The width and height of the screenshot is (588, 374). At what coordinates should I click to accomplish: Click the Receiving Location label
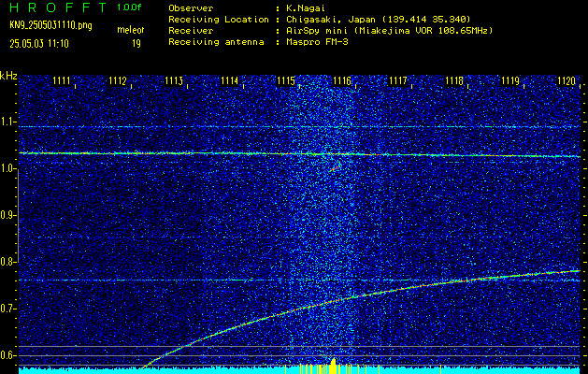point(219,20)
